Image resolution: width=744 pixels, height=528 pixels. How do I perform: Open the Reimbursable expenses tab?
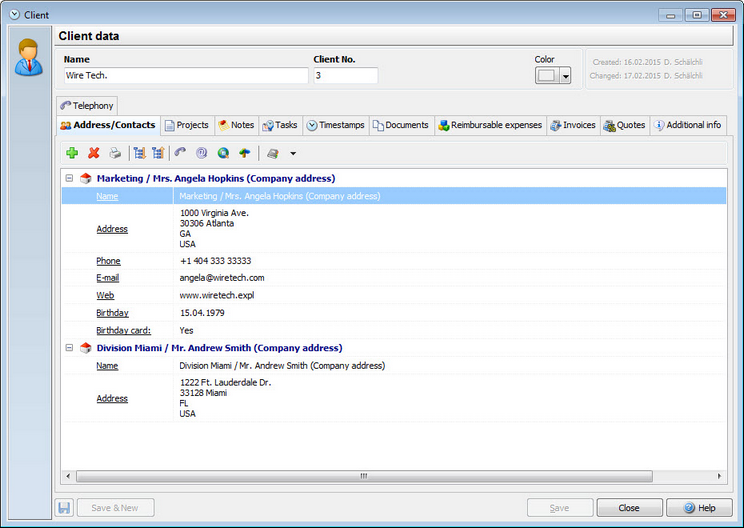[x=491, y=125]
